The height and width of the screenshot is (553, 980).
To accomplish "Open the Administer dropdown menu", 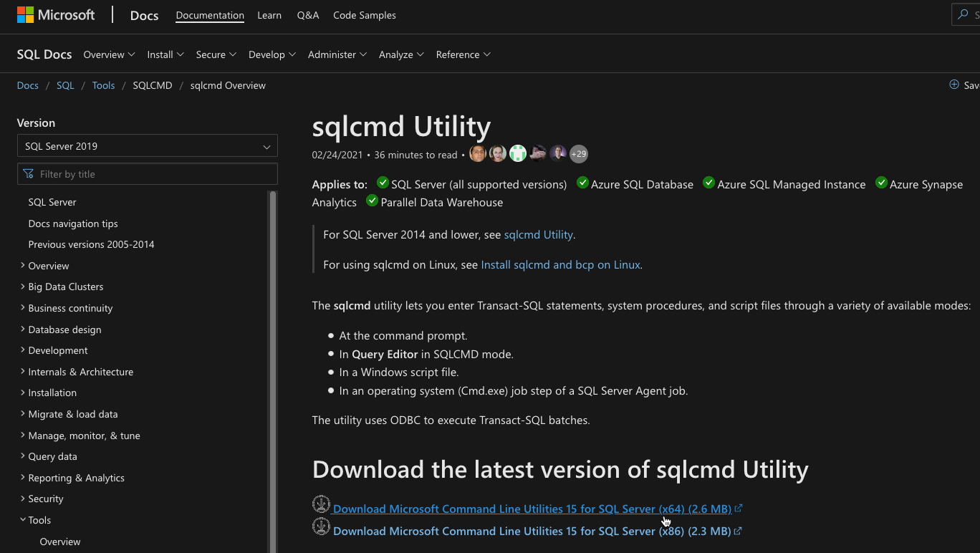I will click(337, 54).
